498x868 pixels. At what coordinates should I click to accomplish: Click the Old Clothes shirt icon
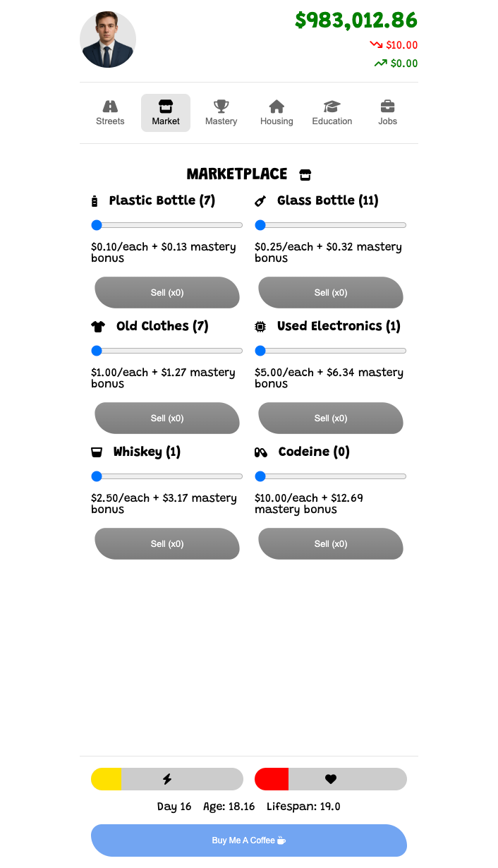(x=98, y=327)
